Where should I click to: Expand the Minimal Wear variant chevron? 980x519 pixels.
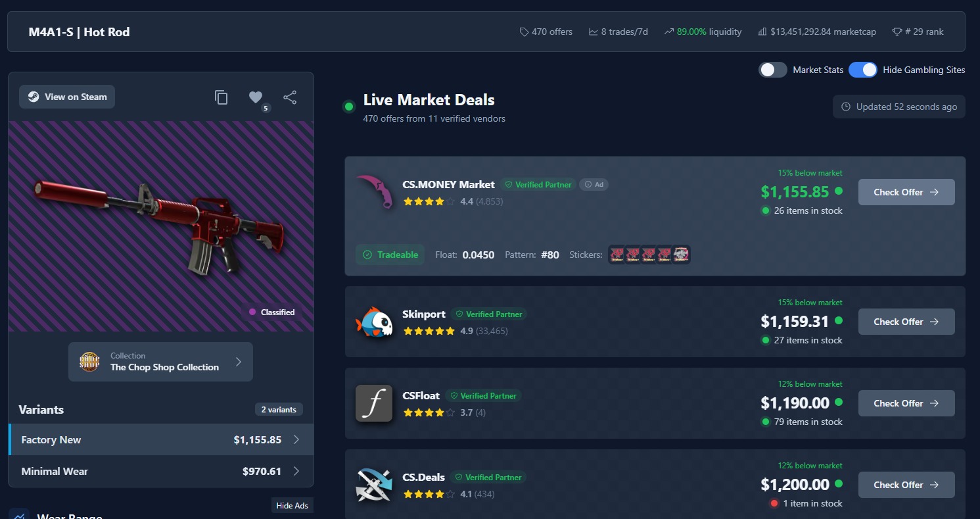296,471
